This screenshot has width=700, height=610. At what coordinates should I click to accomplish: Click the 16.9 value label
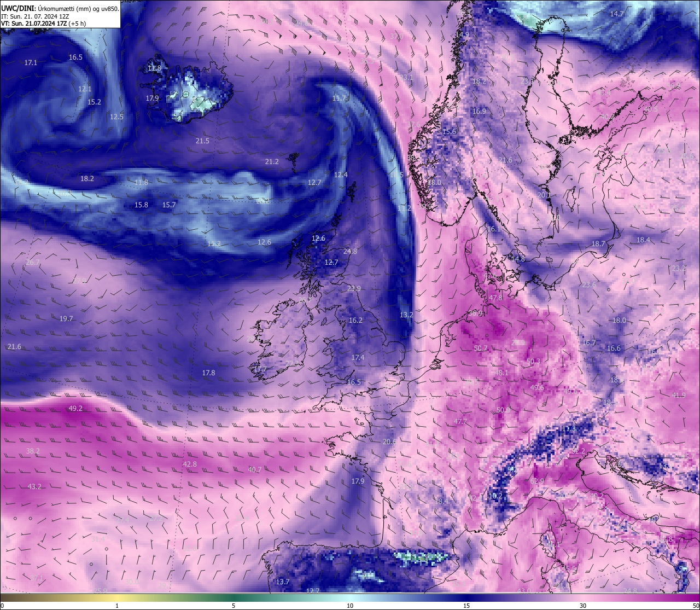(x=479, y=111)
